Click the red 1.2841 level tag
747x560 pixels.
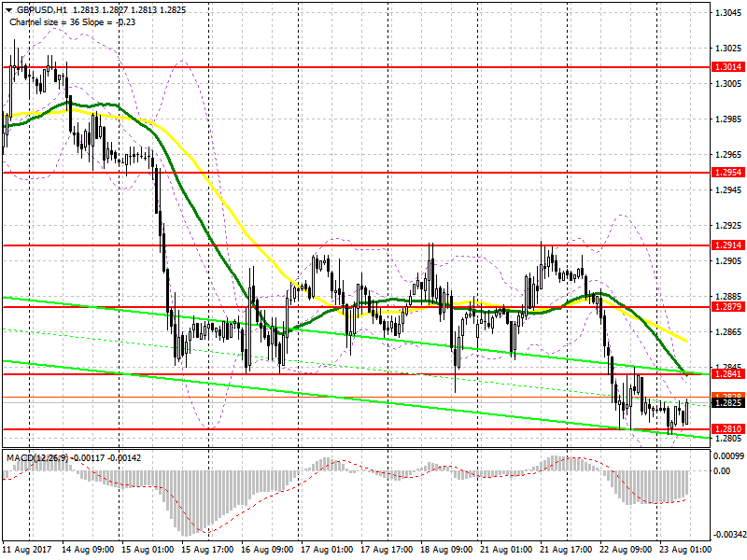[x=728, y=374]
